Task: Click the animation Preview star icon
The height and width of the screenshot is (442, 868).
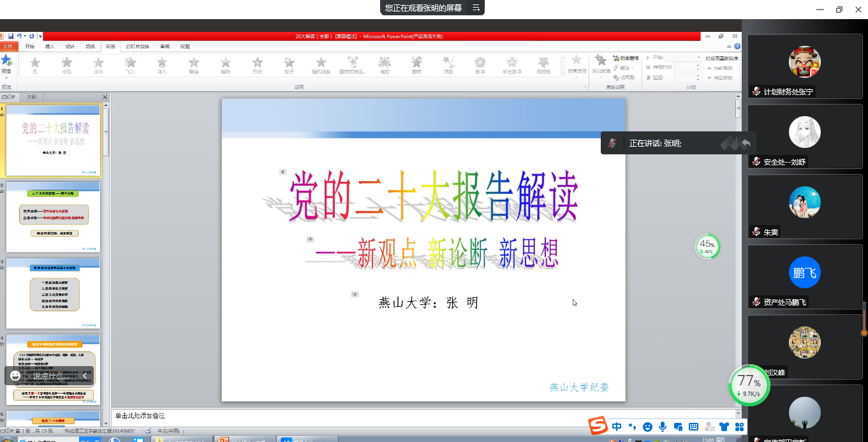Action: [6, 62]
